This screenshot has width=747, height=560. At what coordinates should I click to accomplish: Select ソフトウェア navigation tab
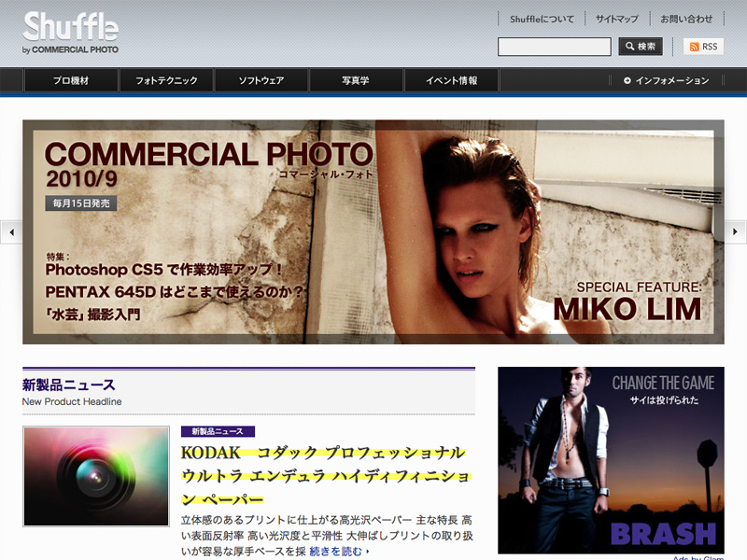pyautogui.click(x=261, y=80)
